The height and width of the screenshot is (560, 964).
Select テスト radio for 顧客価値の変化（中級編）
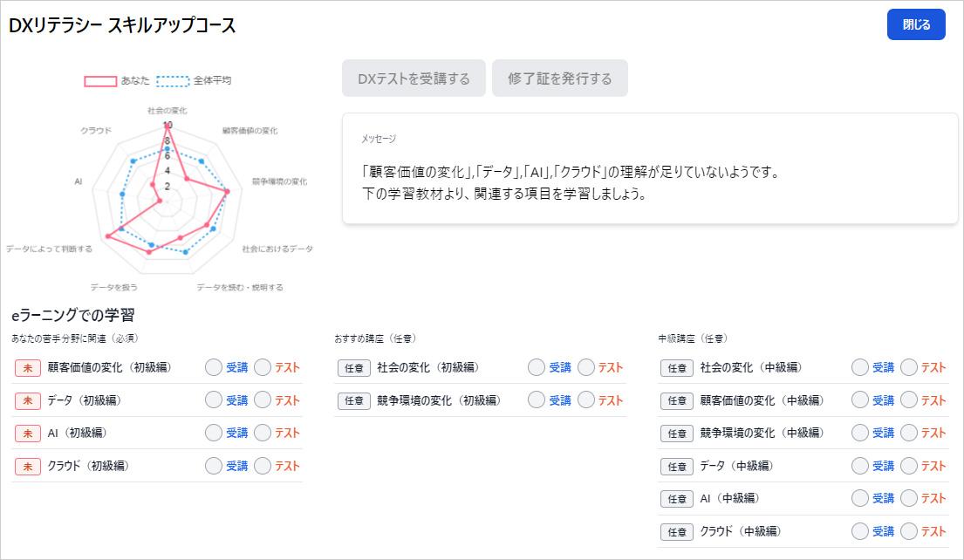click(x=909, y=400)
